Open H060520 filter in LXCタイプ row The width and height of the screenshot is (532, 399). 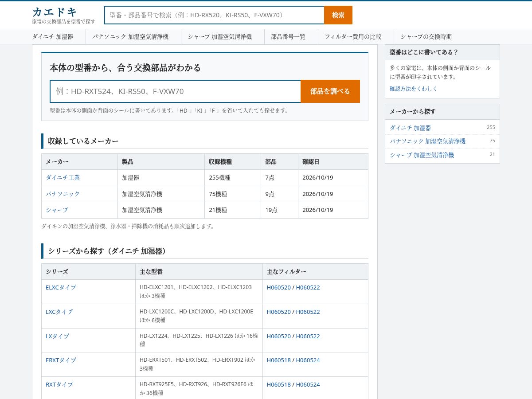click(279, 312)
